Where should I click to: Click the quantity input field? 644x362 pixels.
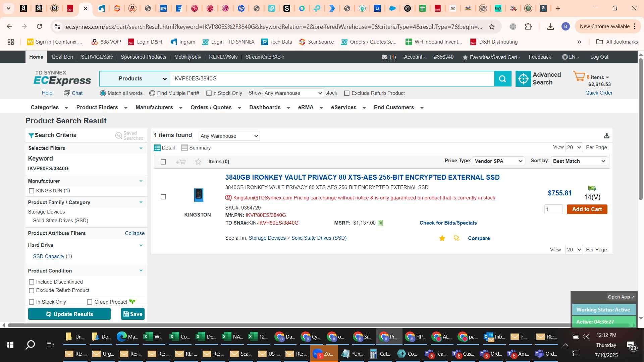(x=553, y=209)
